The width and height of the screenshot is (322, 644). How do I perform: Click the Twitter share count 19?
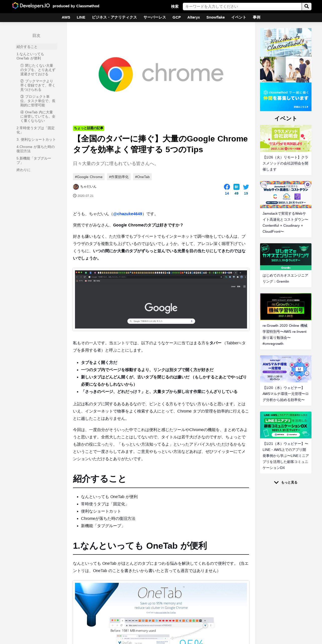pos(246,193)
